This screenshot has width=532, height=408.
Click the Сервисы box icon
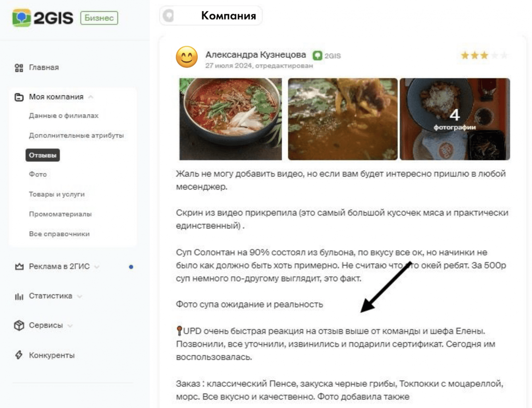coord(19,325)
